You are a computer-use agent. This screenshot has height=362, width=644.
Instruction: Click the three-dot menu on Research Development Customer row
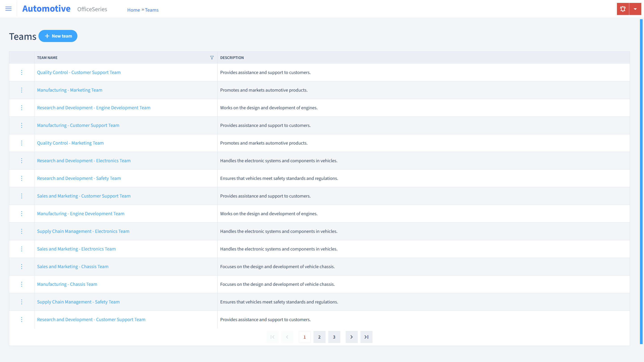[22, 320]
